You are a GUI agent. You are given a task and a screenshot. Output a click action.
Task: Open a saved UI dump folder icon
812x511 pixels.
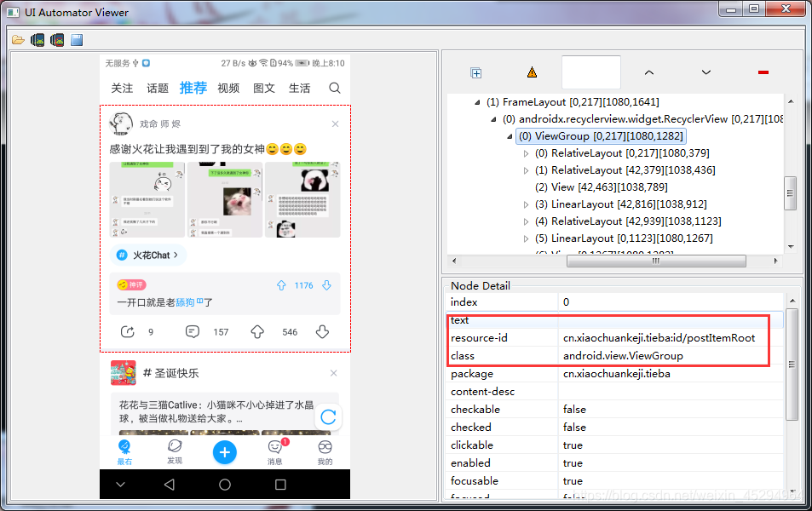[x=18, y=40]
